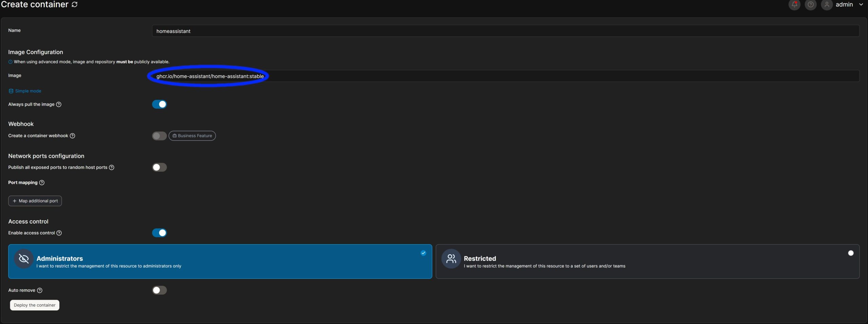Click the admin user avatar icon
The width and height of the screenshot is (868, 324).
(x=827, y=4)
